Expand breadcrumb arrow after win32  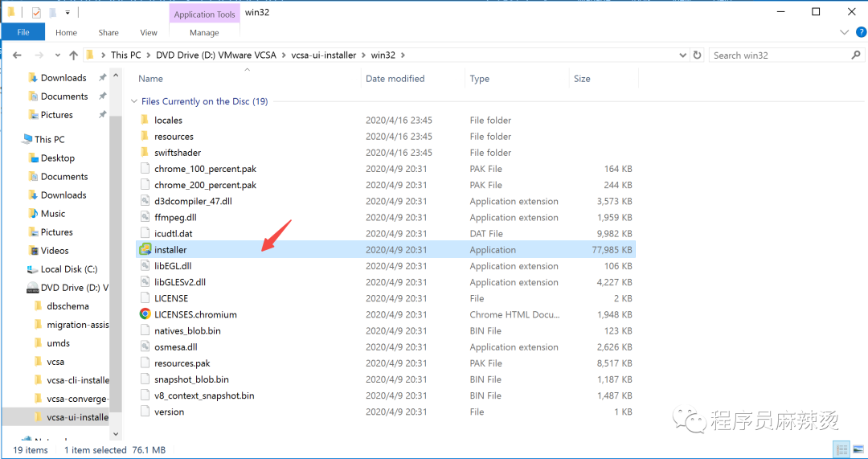click(x=403, y=55)
